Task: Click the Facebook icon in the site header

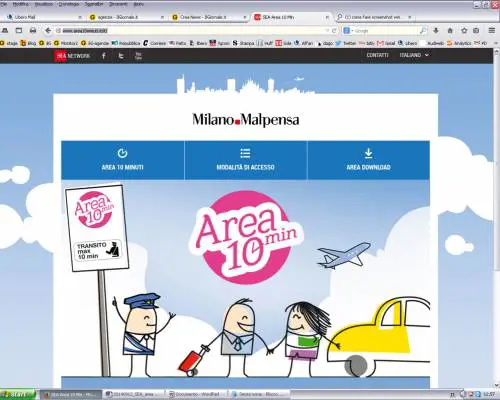Action: tap(104, 56)
